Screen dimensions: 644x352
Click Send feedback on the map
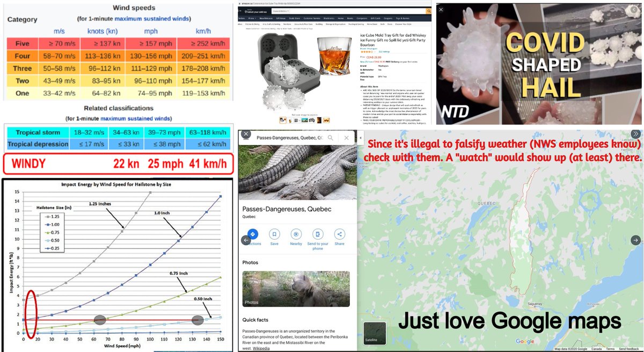tap(630, 349)
